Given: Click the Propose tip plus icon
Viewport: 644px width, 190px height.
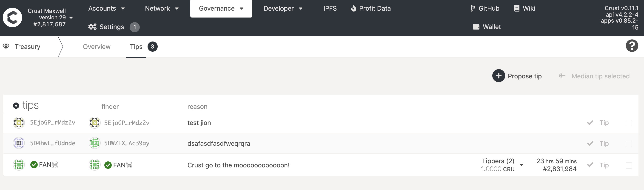Looking at the screenshot, I should pyautogui.click(x=499, y=76).
